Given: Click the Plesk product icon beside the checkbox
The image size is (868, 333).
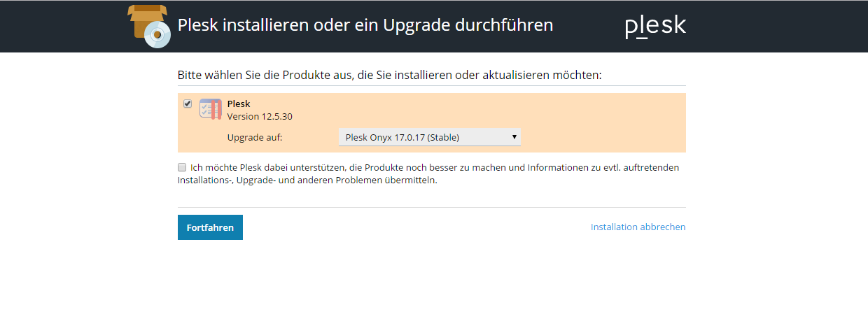Looking at the screenshot, I should tap(211, 108).
